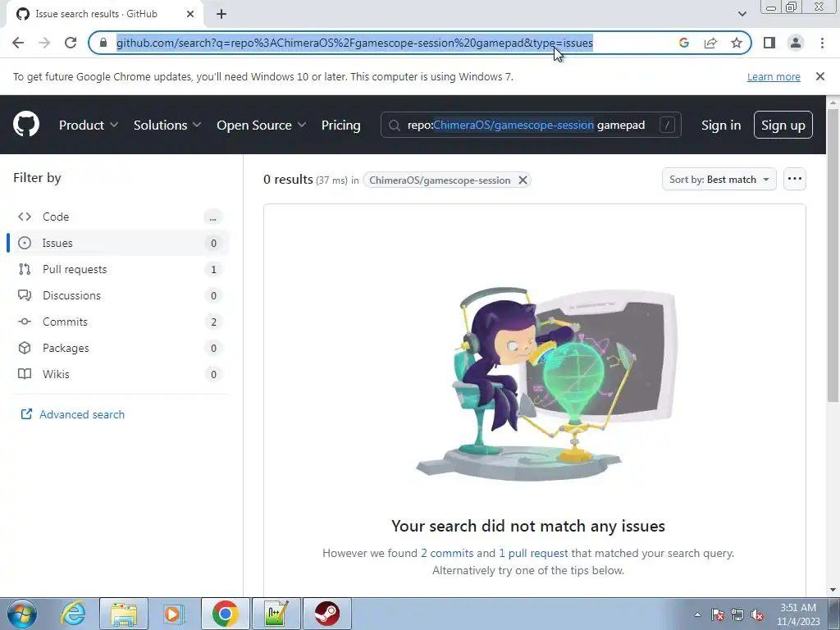This screenshot has width=840, height=630.
Task: Filter by Discussions
Action: pyautogui.click(x=118, y=295)
